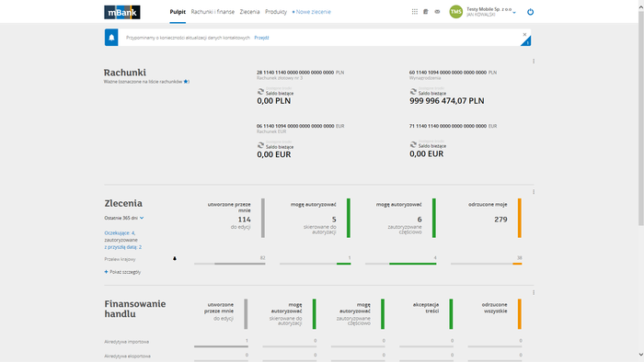Click the page vertical scrollbar thumb
644x362 pixels.
pos(640,119)
